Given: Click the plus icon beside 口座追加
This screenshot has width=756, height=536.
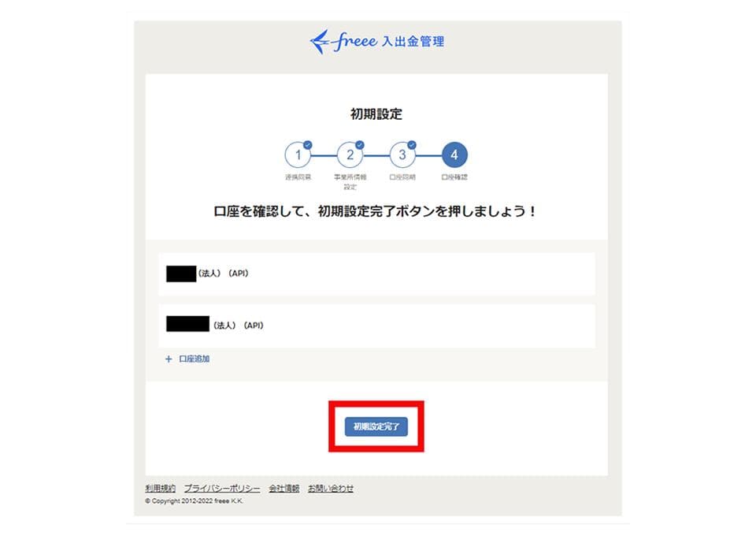Looking at the screenshot, I should click(169, 359).
